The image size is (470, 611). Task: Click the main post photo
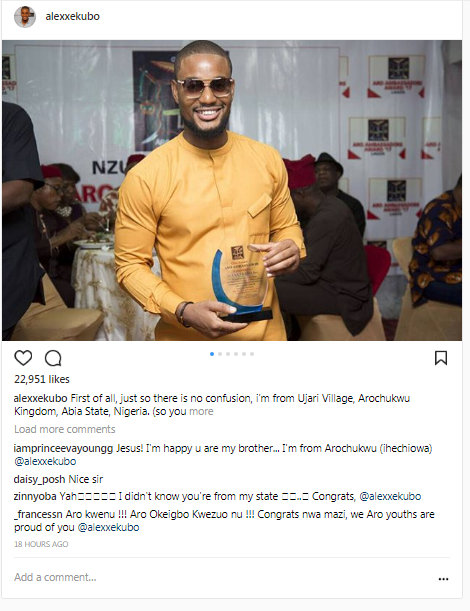[x=232, y=190]
